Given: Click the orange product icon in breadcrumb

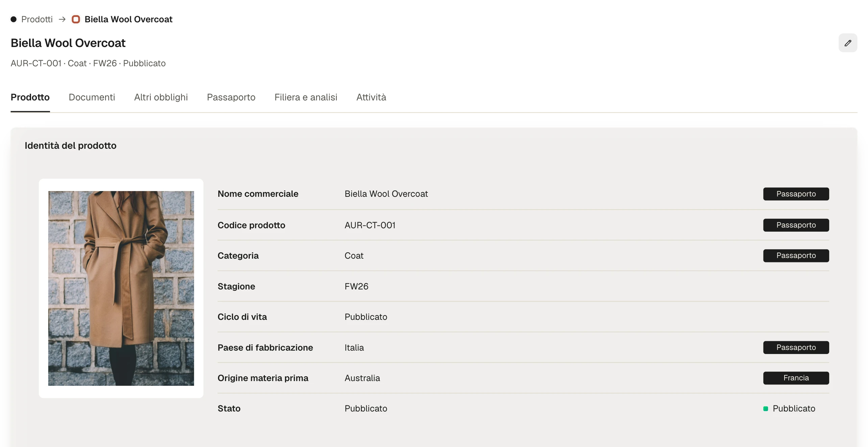Looking at the screenshot, I should coord(76,19).
